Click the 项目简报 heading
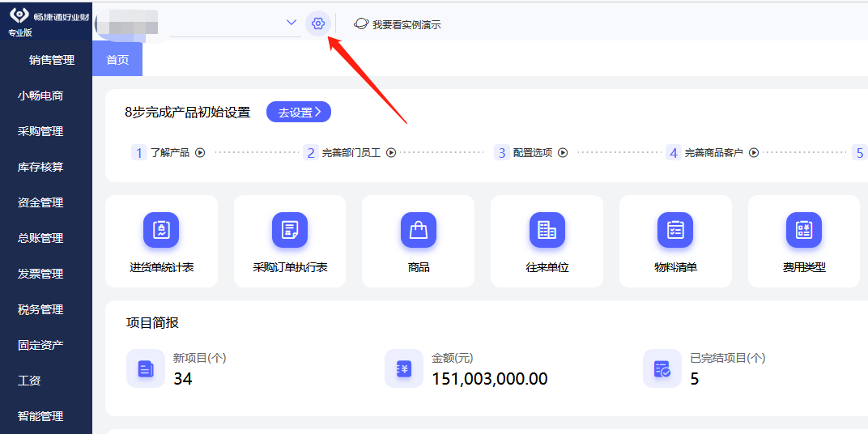Image resolution: width=868 pixels, height=434 pixels. click(152, 323)
